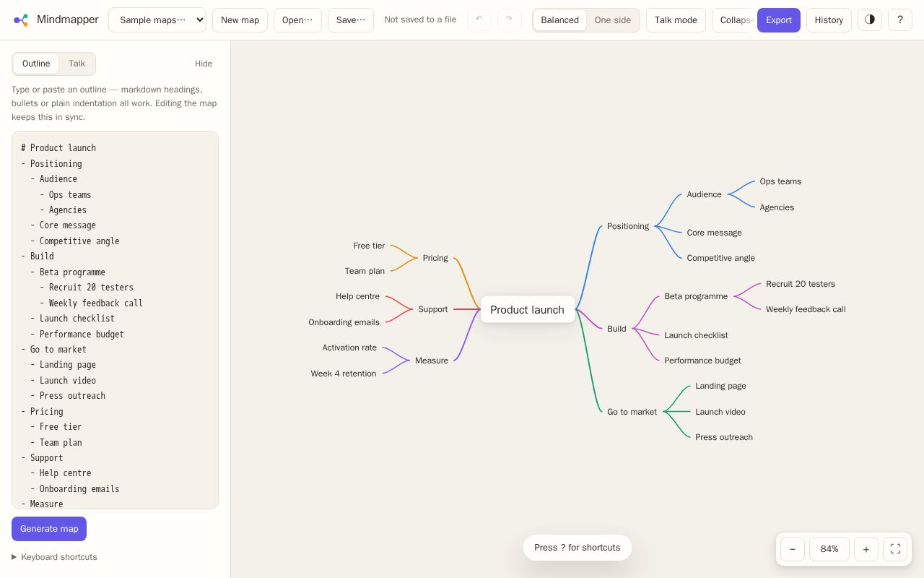Select the Product launch central node
This screenshot has width=924, height=578.
coord(528,309)
